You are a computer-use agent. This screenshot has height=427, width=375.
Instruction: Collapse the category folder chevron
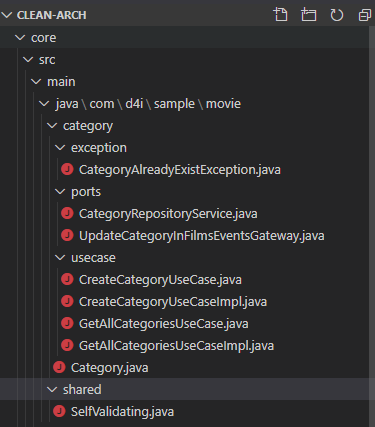(52, 126)
